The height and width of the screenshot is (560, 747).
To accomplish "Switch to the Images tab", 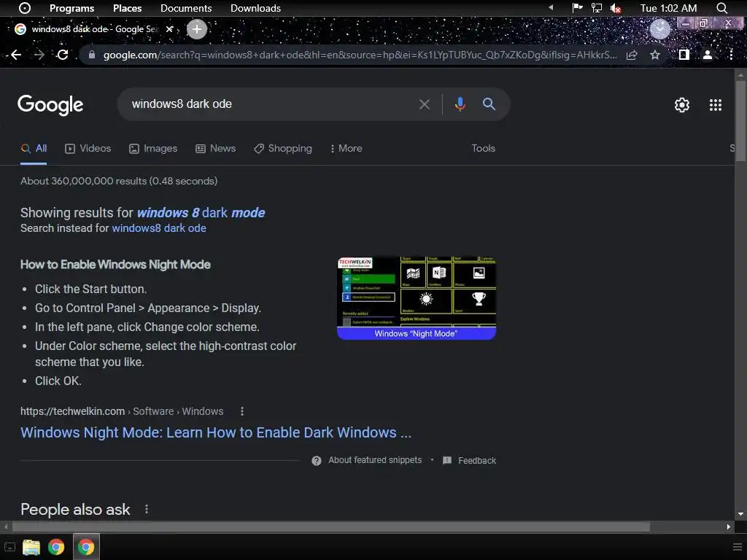I will pos(153,149).
